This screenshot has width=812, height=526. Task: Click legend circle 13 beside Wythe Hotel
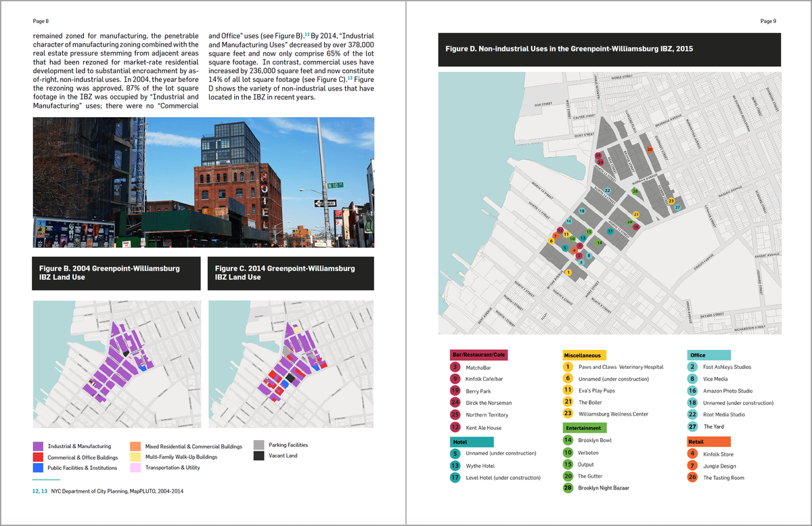pyautogui.click(x=455, y=466)
